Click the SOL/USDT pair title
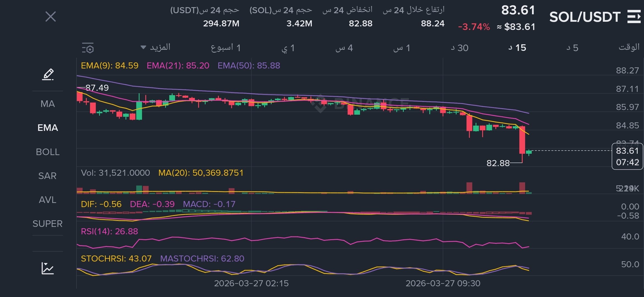644x297 pixels. [x=585, y=17]
